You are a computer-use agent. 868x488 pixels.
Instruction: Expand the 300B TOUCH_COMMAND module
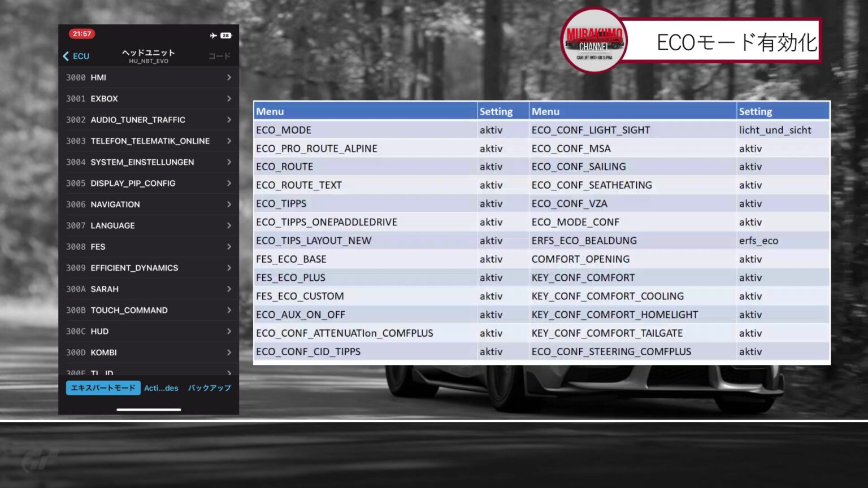pos(149,310)
